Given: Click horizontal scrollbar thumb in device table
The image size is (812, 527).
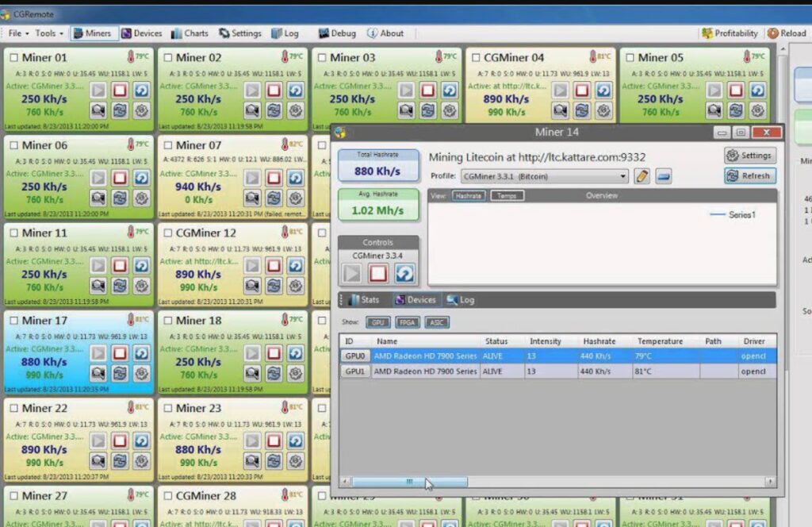Looking at the screenshot, I should pos(410,482).
